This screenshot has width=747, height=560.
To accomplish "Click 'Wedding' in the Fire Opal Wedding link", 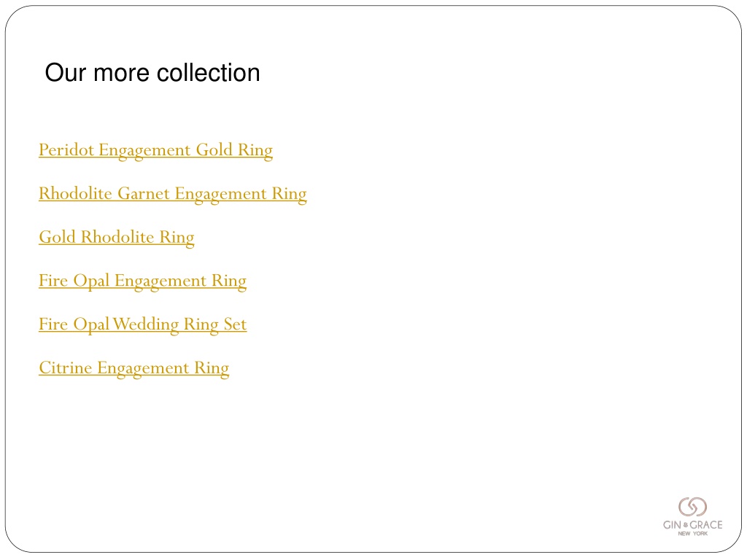I will tap(146, 324).
